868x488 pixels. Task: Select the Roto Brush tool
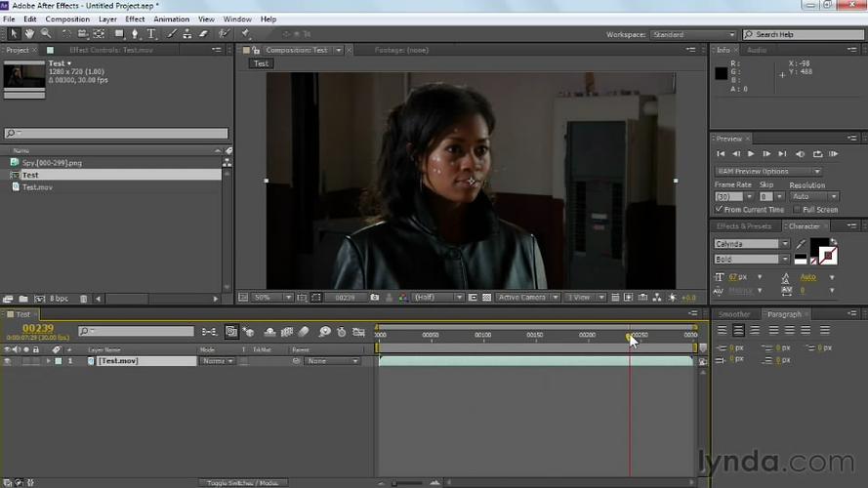tap(224, 34)
